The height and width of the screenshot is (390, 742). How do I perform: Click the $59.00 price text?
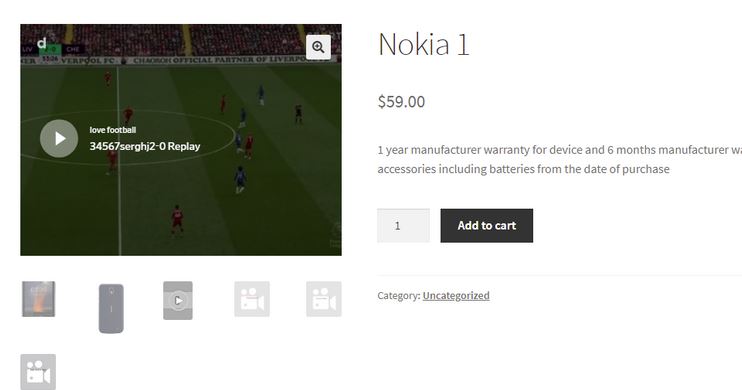pyautogui.click(x=401, y=101)
